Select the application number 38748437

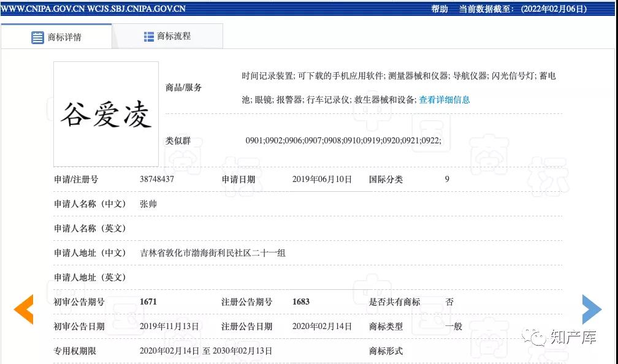pos(157,179)
